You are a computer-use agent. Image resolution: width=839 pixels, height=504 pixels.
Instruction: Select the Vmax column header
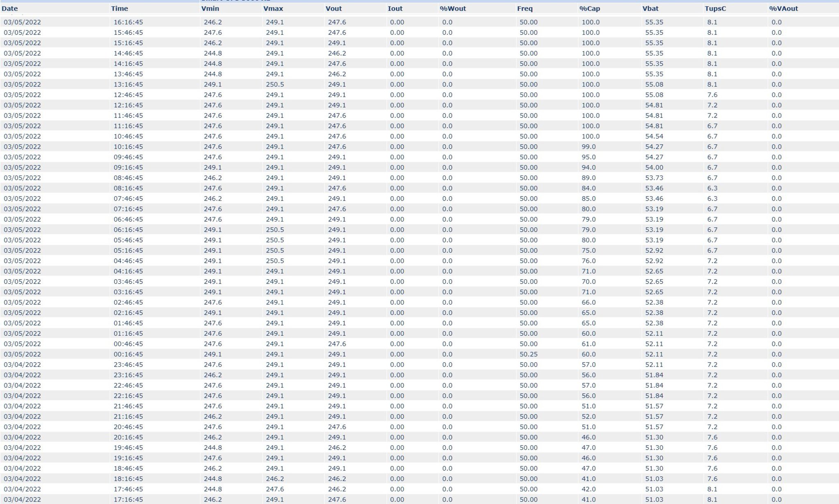click(x=273, y=9)
